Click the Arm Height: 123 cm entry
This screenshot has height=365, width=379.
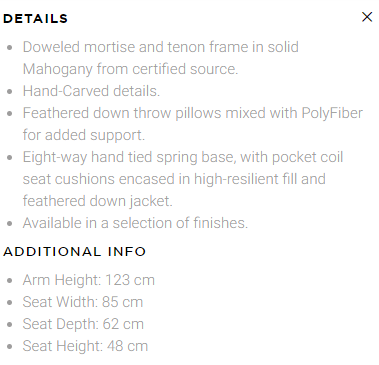(89, 280)
